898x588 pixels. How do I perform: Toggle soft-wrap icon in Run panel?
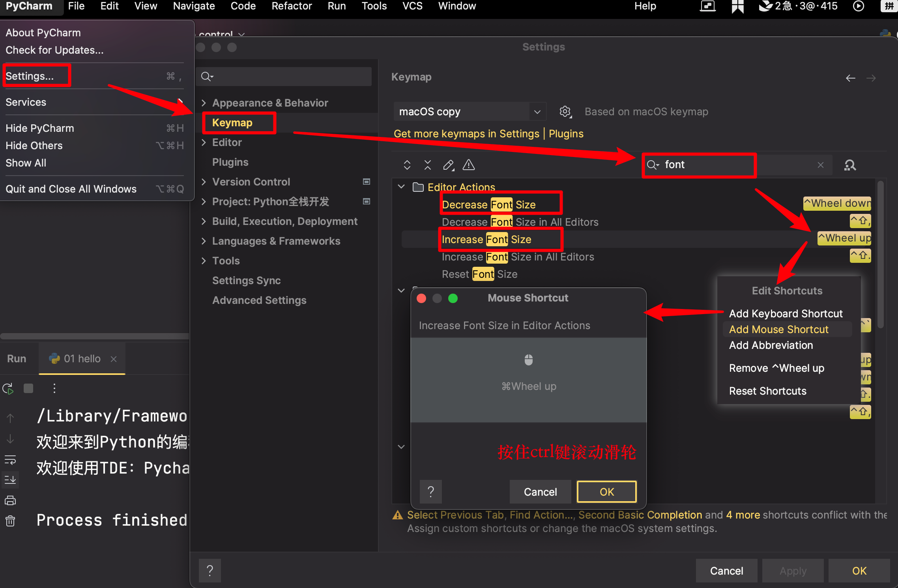pyautogui.click(x=10, y=460)
